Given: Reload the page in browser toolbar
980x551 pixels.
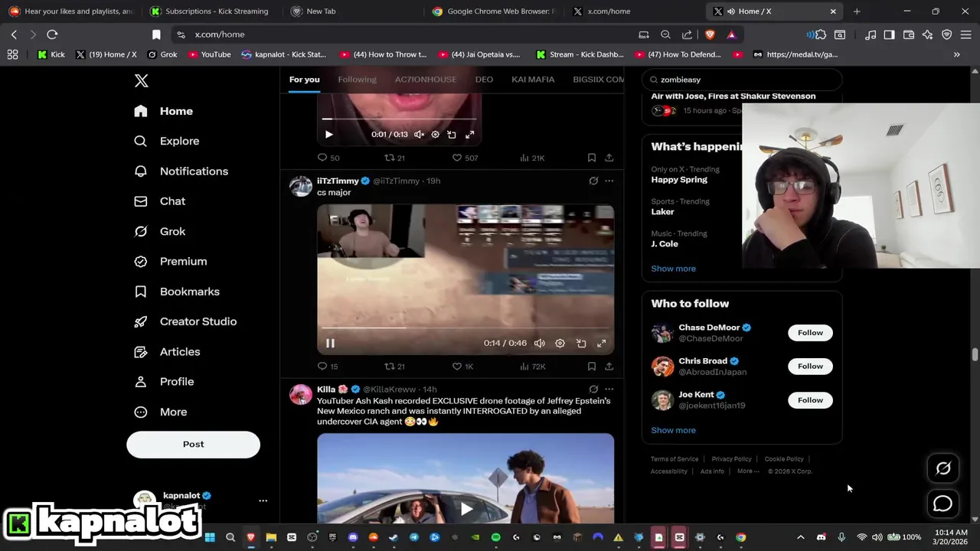Looking at the screenshot, I should pyautogui.click(x=52, y=34).
